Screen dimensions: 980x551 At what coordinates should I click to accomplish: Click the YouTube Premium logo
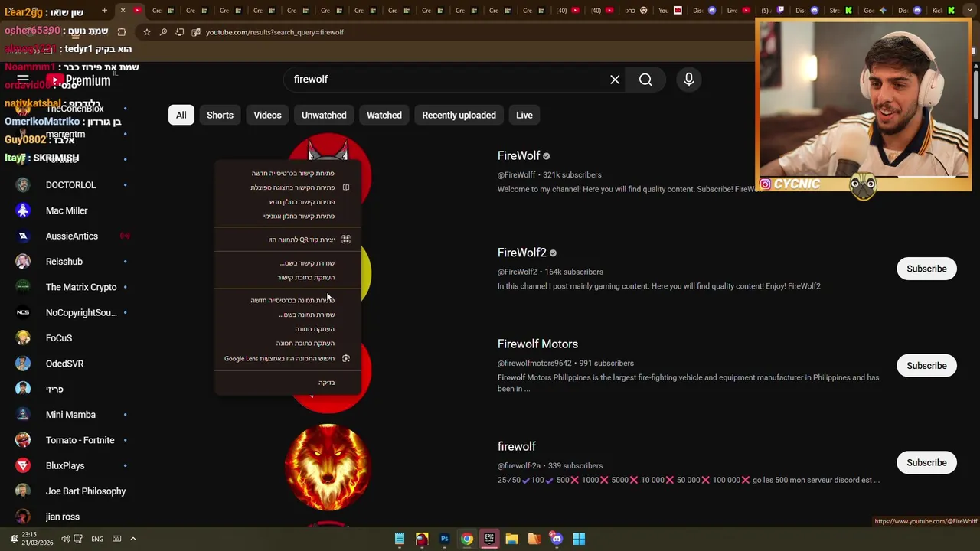[x=78, y=80]
